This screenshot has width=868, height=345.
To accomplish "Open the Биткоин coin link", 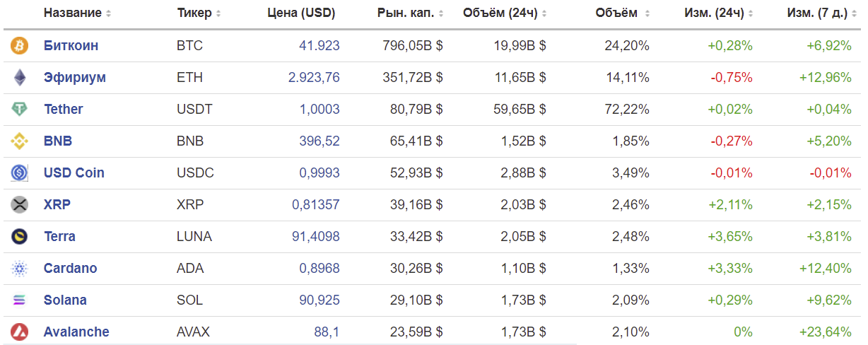I will tap(71, 46).
